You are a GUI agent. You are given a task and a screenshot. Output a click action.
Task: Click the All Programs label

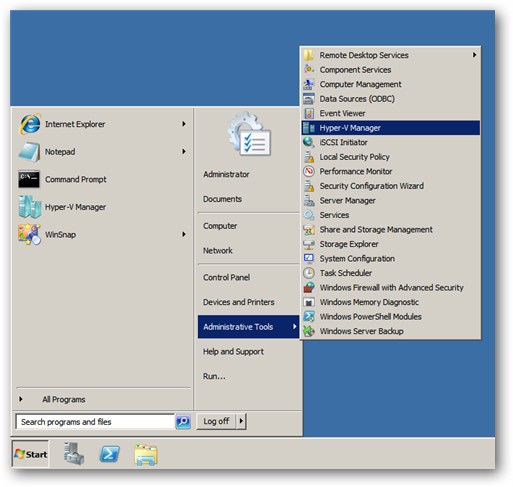64,399
